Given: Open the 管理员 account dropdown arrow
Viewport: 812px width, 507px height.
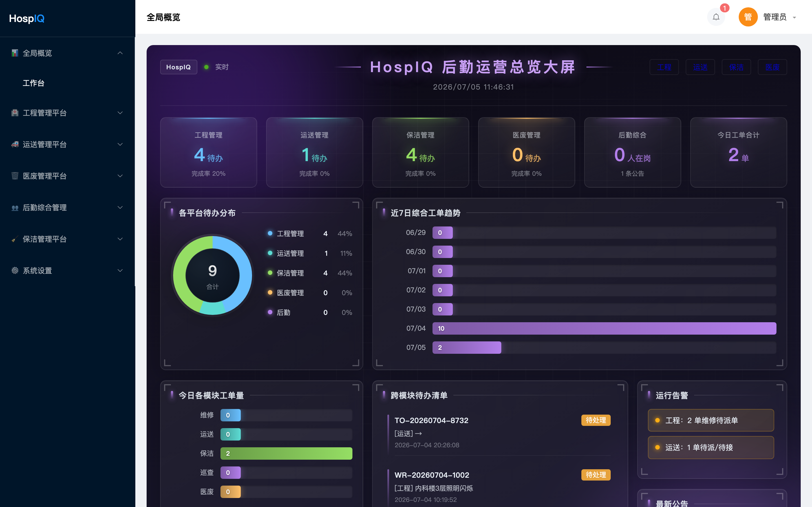Looking at the screenshot, I should pos(794,17).
